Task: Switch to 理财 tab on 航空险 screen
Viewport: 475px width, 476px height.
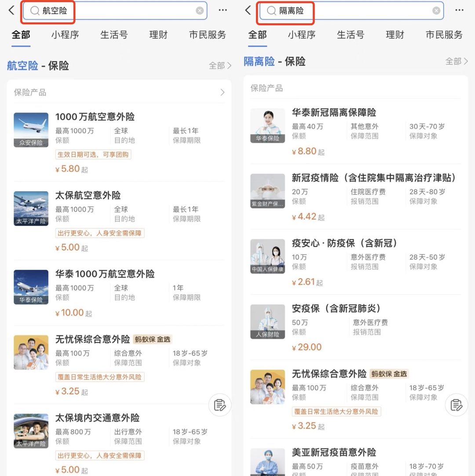Action: [x=158, y=35]
